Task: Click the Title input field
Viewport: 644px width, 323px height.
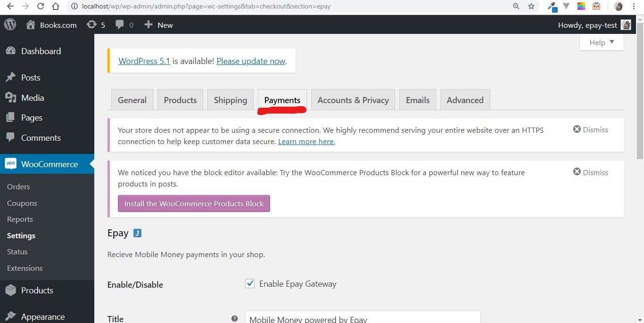Action: (x=363, y=317)
